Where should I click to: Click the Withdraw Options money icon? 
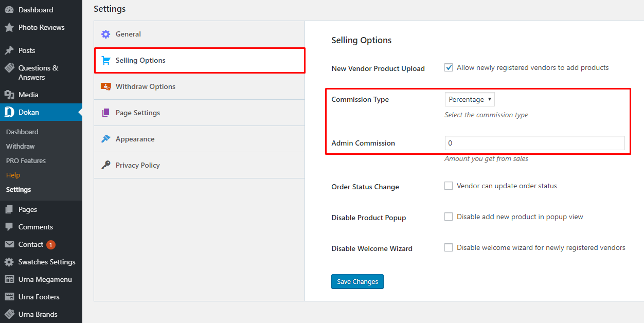(x=106, y=86)
